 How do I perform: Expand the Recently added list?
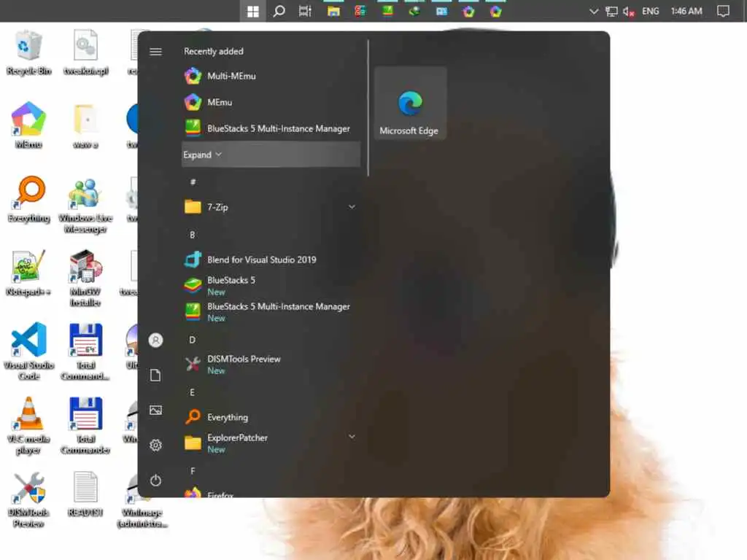click(x=271, y=155)
